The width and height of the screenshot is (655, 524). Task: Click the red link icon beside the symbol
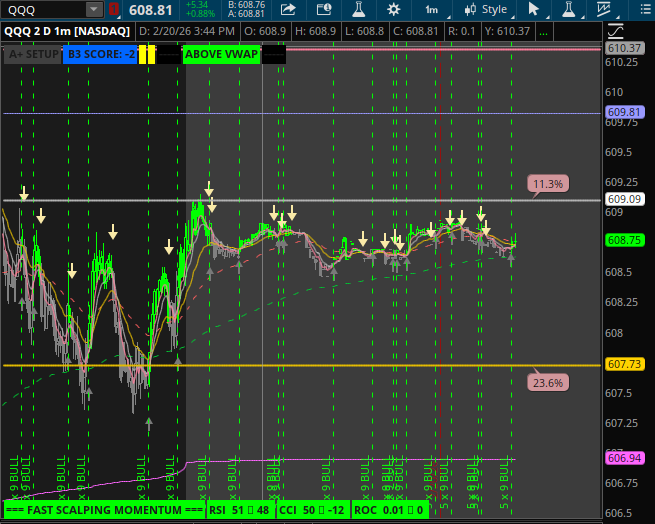[112, 10]
